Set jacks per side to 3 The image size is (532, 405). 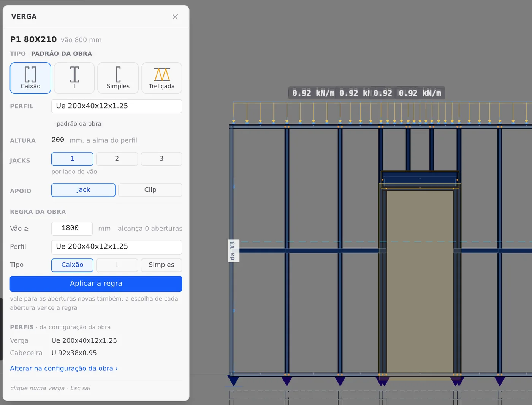pyautogui.click(x=161, y=159)
